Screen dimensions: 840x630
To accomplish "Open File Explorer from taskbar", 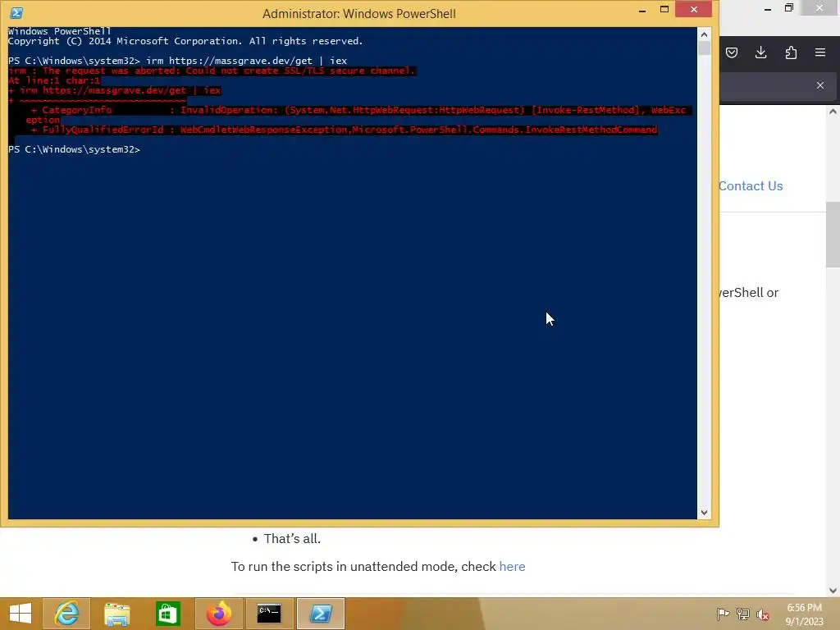I will pyautogui.click(x=116, y=614).
